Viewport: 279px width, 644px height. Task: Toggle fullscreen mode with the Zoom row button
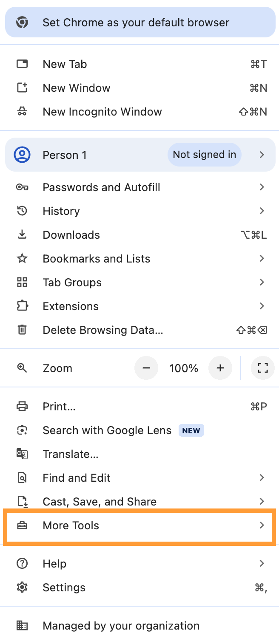(x=263, y=368)
